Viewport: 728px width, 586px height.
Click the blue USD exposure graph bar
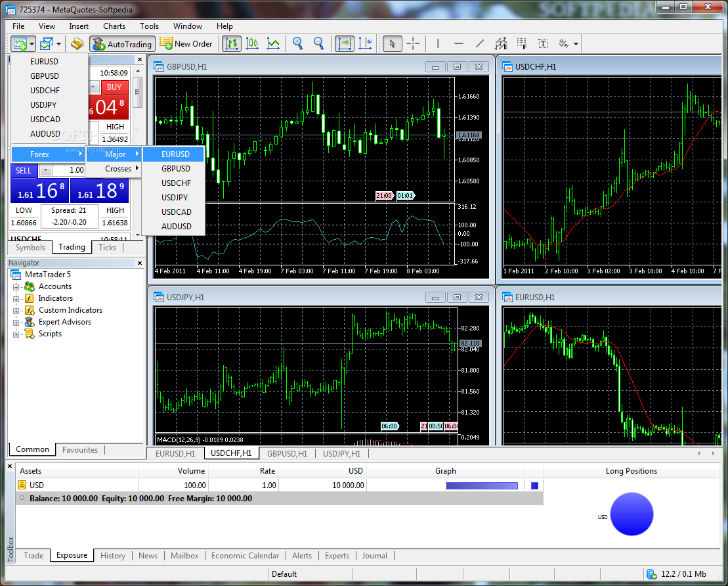click(482, 485)
